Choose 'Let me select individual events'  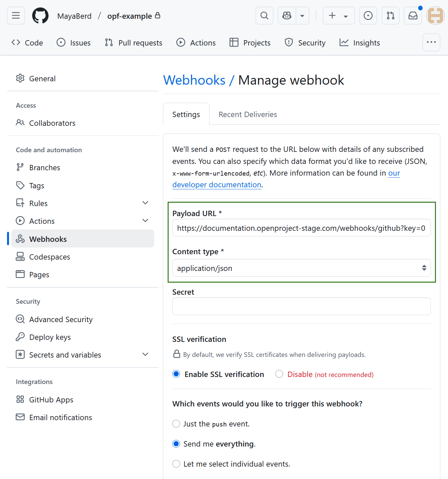[x=176, y=464]
